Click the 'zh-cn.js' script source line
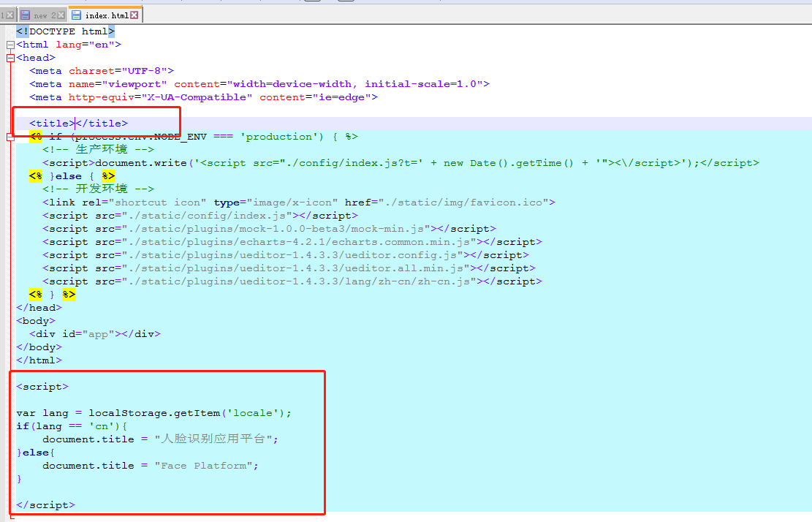Viewport: 812px width, 522px height. click(292, 281)
